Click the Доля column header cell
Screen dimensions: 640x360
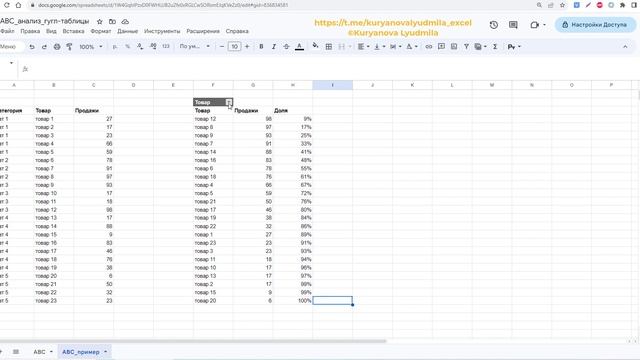pos(293,111)
